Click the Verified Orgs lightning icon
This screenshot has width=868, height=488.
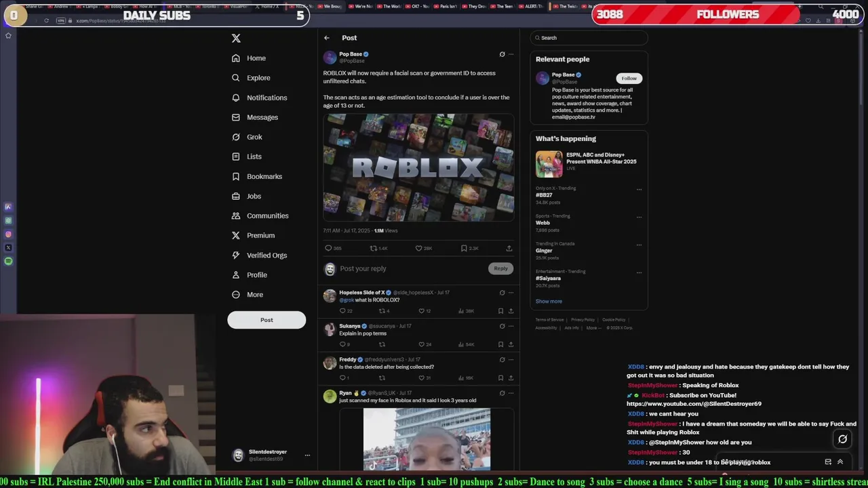point(236,255)
